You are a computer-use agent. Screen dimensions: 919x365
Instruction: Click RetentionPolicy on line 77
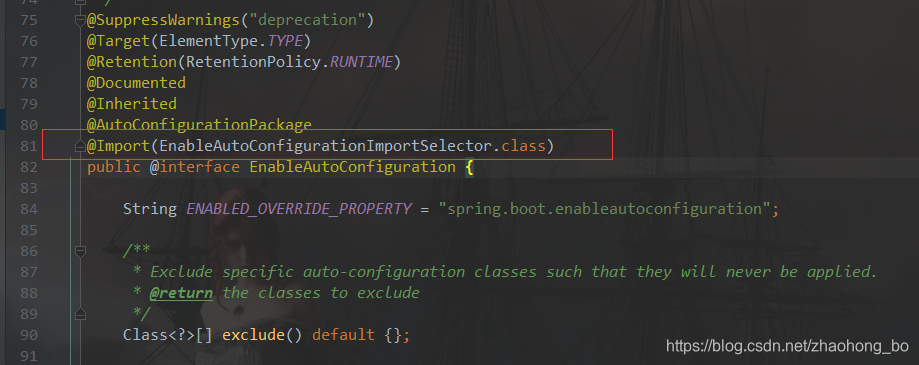254,62
